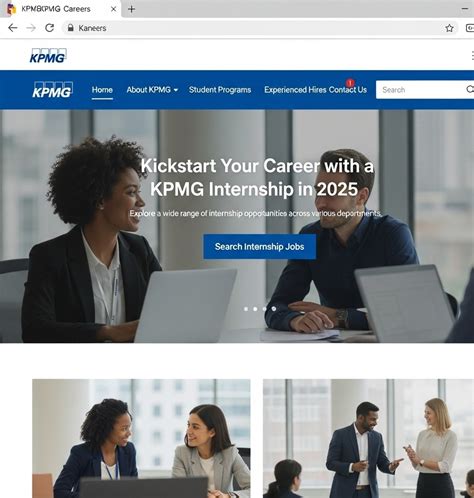Click the padlock site info icon
Image resolution: width=474 pixels, height=498 pixels.
(x=70, y=28)
